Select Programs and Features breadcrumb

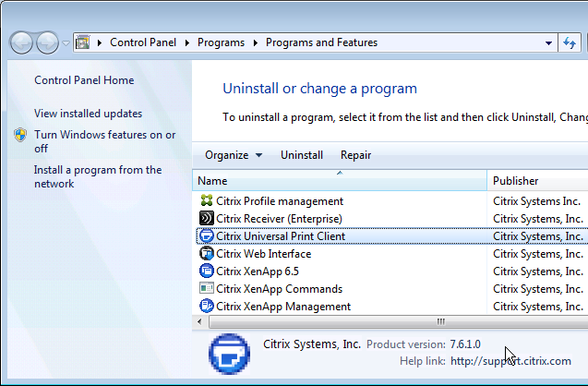321,42
